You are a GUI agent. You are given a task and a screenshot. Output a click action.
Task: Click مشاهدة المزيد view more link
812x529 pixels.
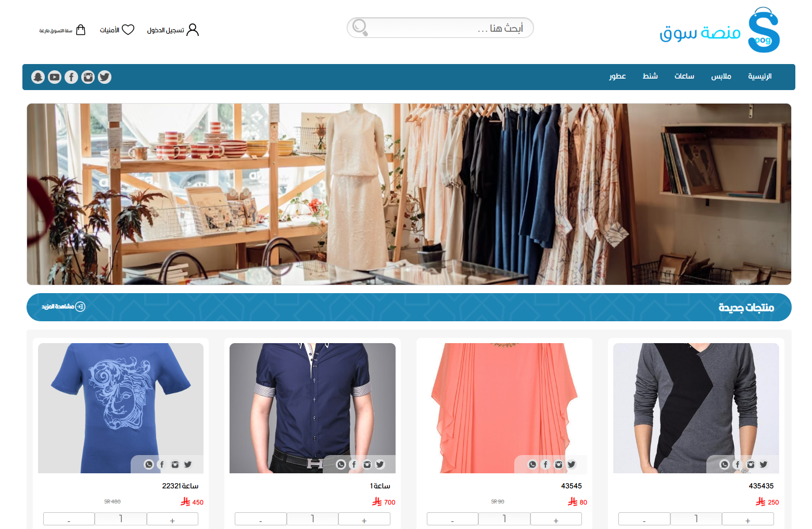point(63,307)
